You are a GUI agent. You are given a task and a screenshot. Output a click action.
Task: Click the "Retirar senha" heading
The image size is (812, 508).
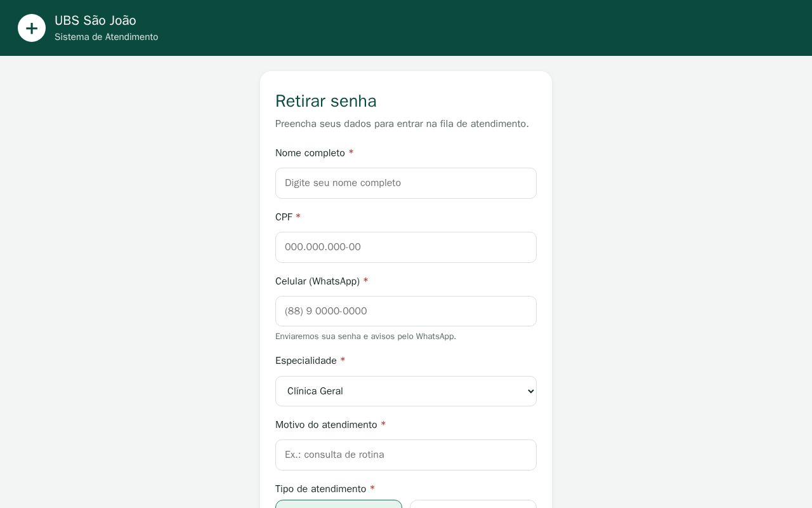tap(326, 101)
